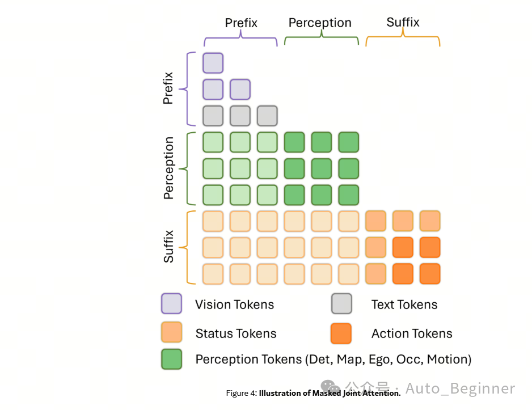This screenshot has width=532, height=410.
Task: Click the "Text Tokens" legend label
Action: 404,305
